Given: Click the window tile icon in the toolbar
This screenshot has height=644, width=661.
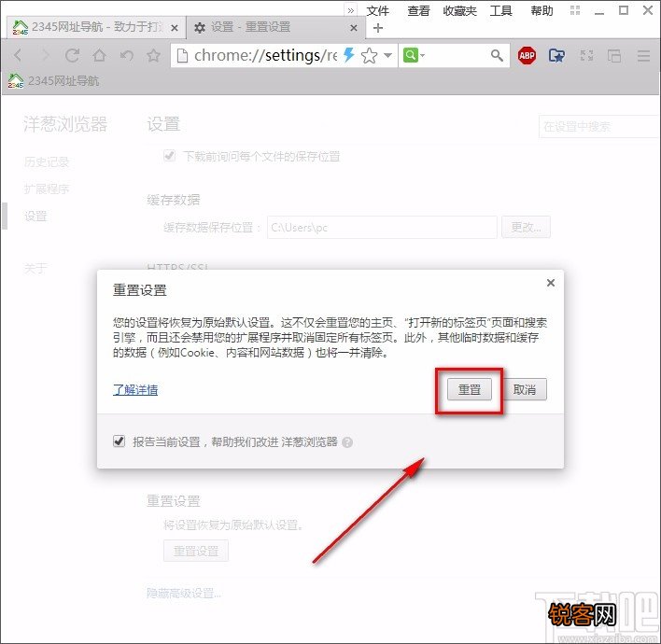Looking at the screenshot, I should (x=614, y=55).
